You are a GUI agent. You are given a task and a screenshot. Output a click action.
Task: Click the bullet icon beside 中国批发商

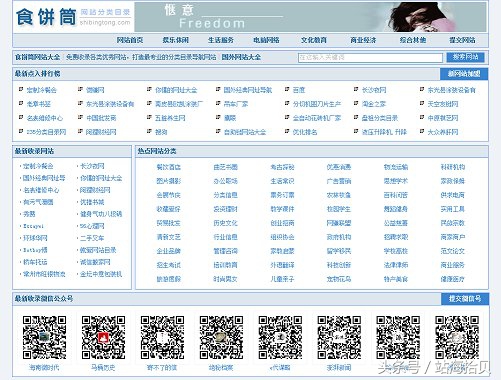[80, 117]
